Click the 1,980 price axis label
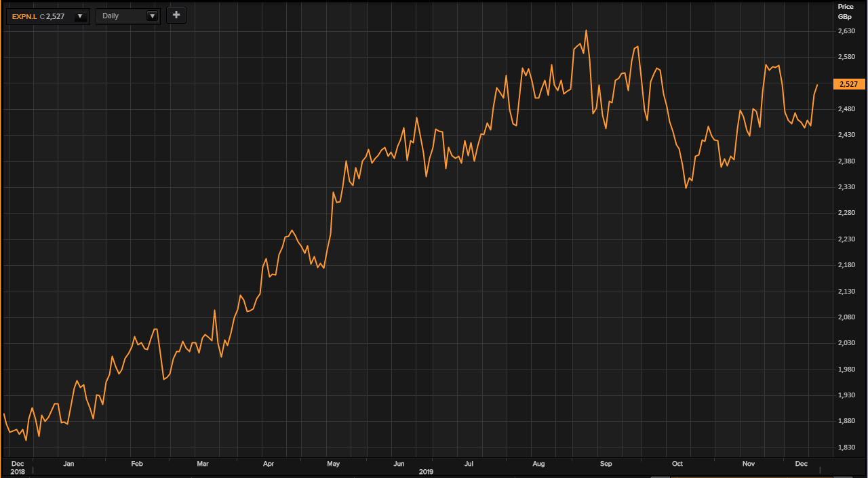Image resolution: width=868 pixels, height=478 pixels. tap(847, 370)
